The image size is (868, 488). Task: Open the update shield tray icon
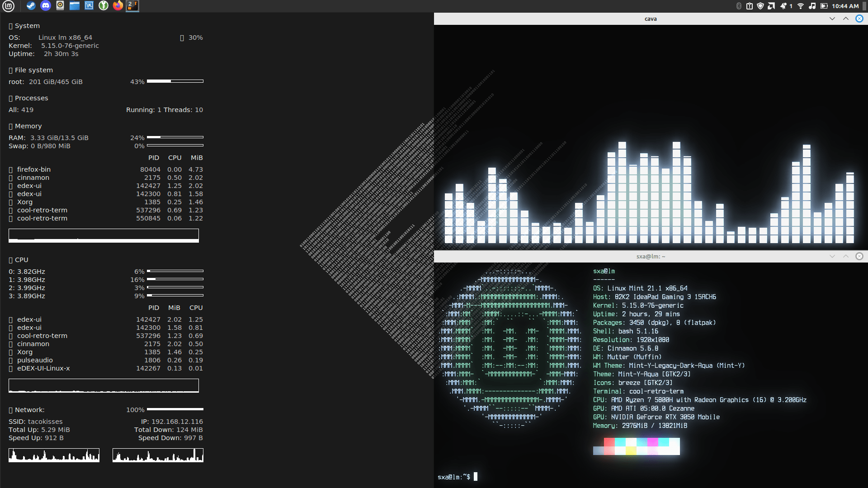(760, 6)
